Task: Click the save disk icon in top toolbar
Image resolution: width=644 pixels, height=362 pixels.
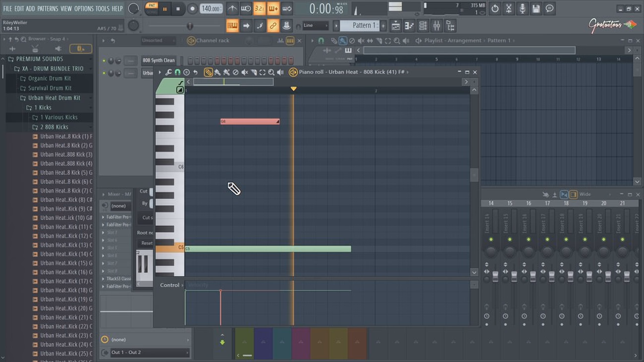Action: (536, 9)
